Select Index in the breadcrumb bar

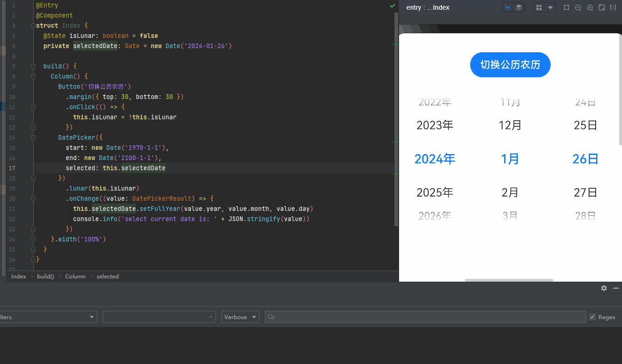[18, 276]
